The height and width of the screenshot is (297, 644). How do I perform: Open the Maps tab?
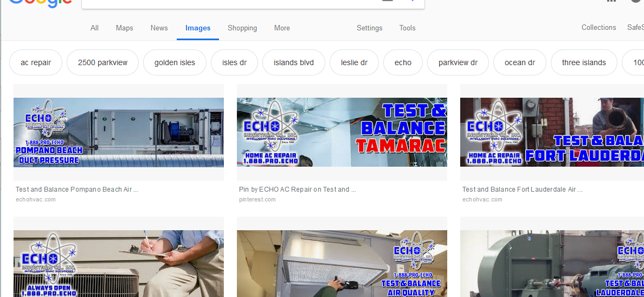coord(124,28)
